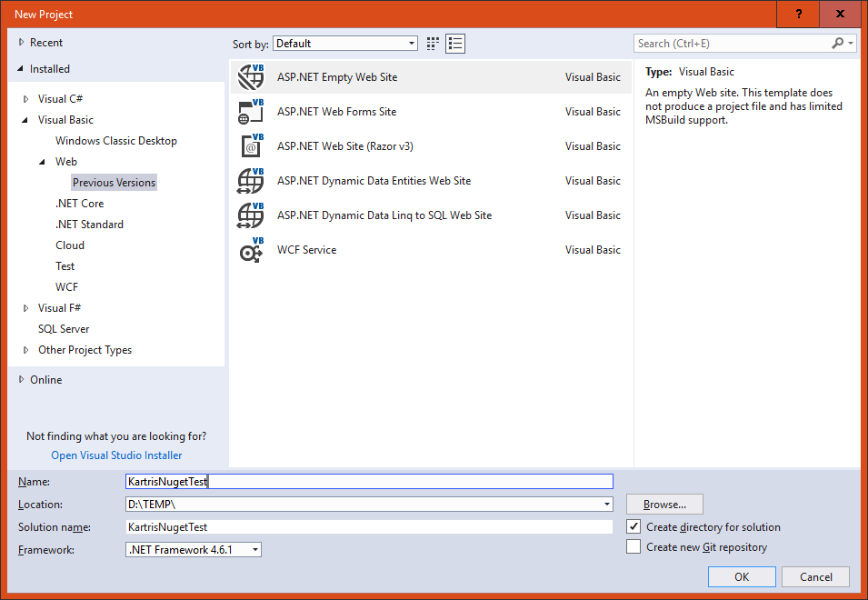Select the WCF Service template name
868x600 pixels.
point(306,250)
